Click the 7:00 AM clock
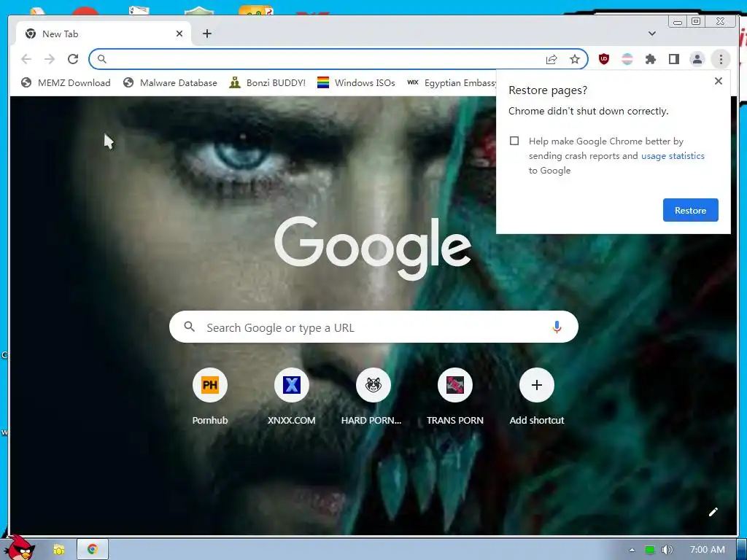Viewport: 747px width, 560px height. coord(708,550)
